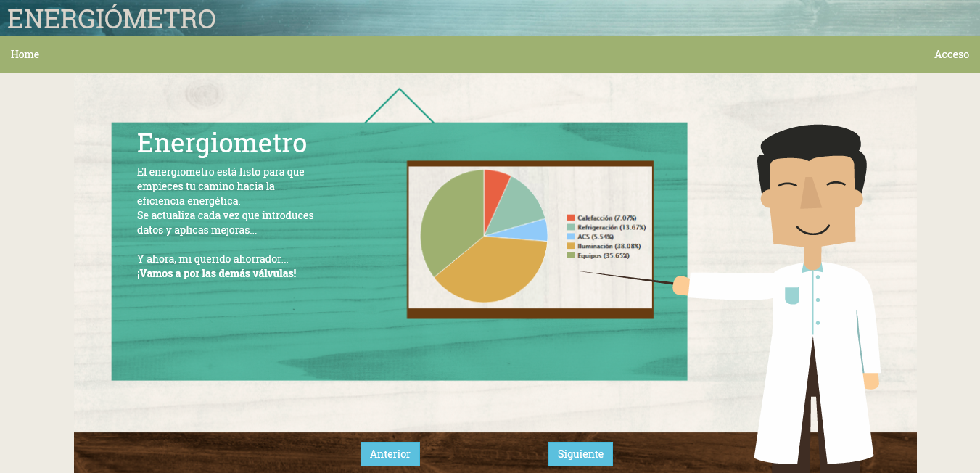Click the Siguiente button

[x=580, y=454]
